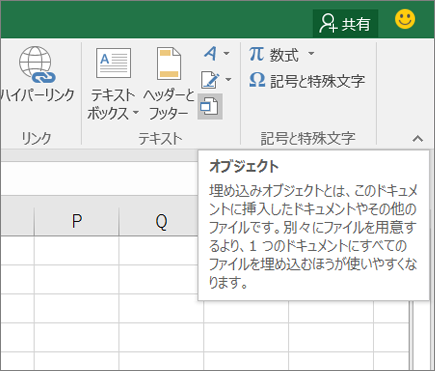Click the WordArt A icon
The height and width of the screenshot is (371, 435).
(210, 53)
